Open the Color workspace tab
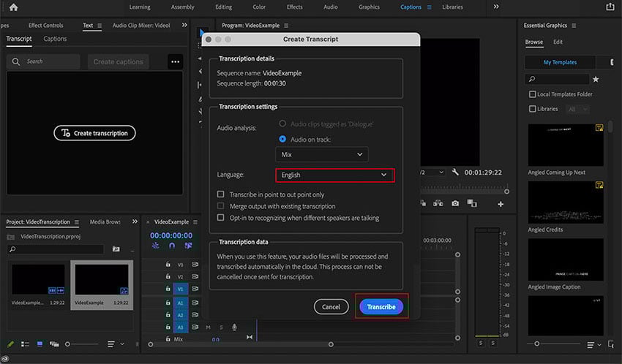Screen dimensions: 622x364 tap(259, 7)
